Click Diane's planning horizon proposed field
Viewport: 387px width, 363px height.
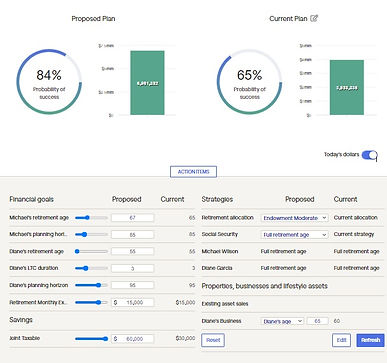pos(133,285)
